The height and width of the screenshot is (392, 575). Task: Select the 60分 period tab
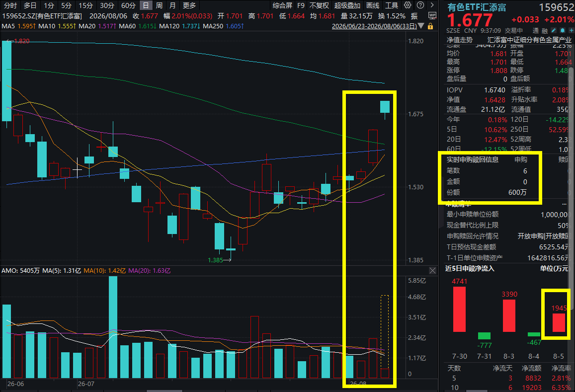[128, 5]
